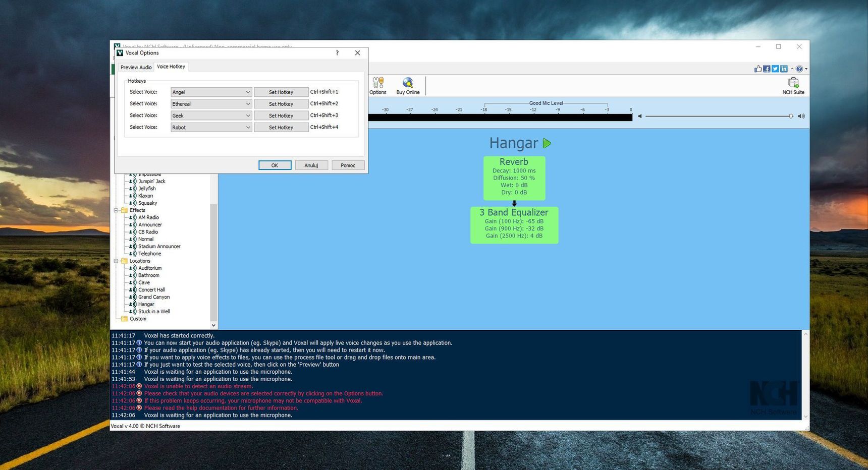Click the thumbs-up like icon

(757, 69)
